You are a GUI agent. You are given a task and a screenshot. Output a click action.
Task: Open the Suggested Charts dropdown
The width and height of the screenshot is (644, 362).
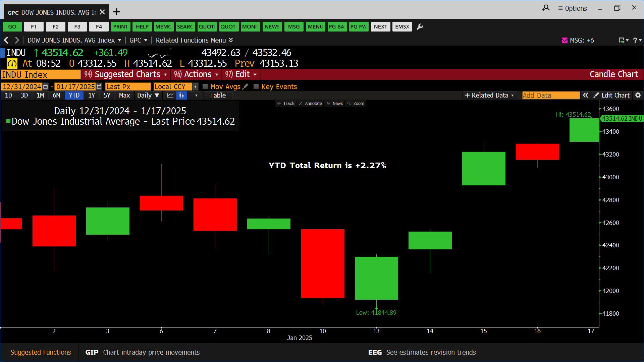126,74
